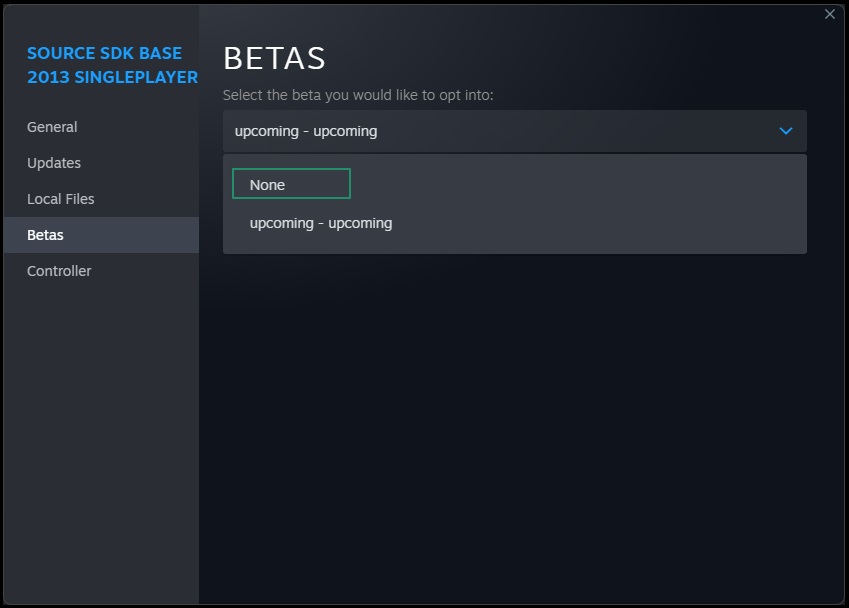
Task: Click the highlighted green-outlined None item
Action: [x=291, y=184]
